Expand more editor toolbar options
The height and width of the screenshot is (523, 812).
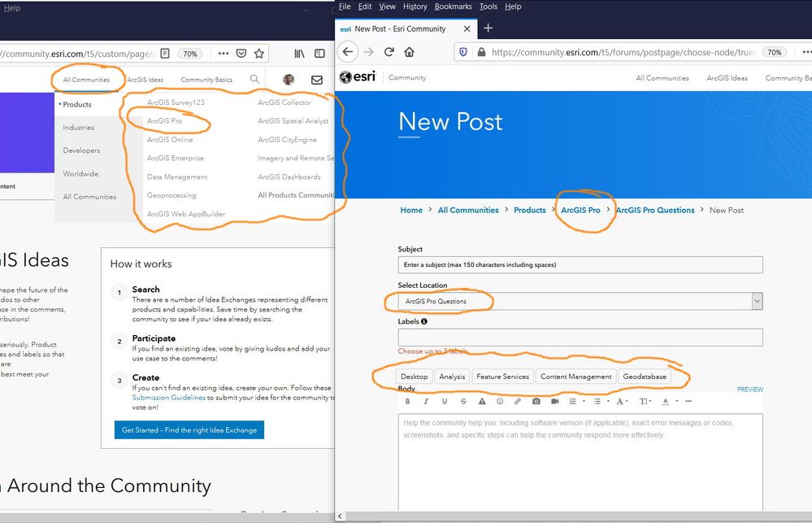click(x=688, y=401)
